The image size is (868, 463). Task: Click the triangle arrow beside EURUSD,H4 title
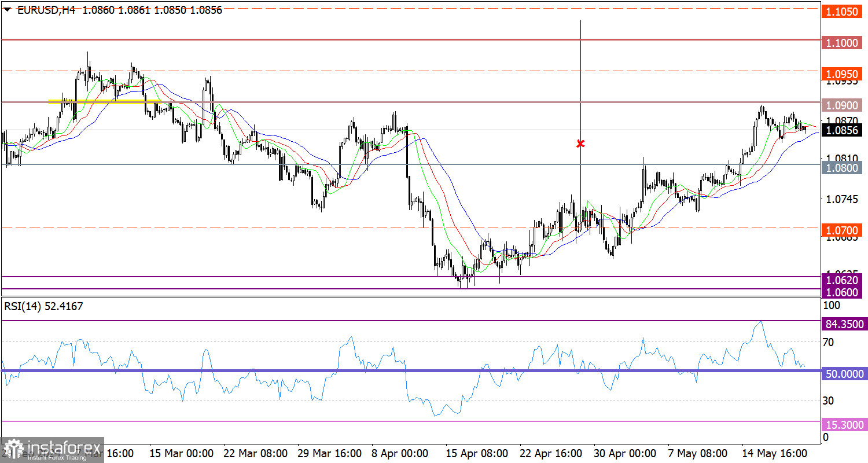coord(8,9)
